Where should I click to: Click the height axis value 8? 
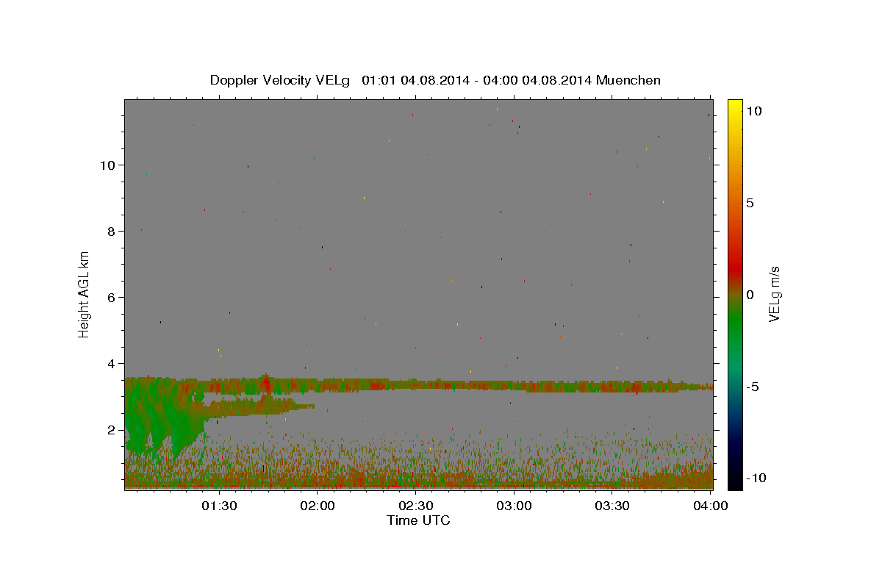click(x=111, y=231)
